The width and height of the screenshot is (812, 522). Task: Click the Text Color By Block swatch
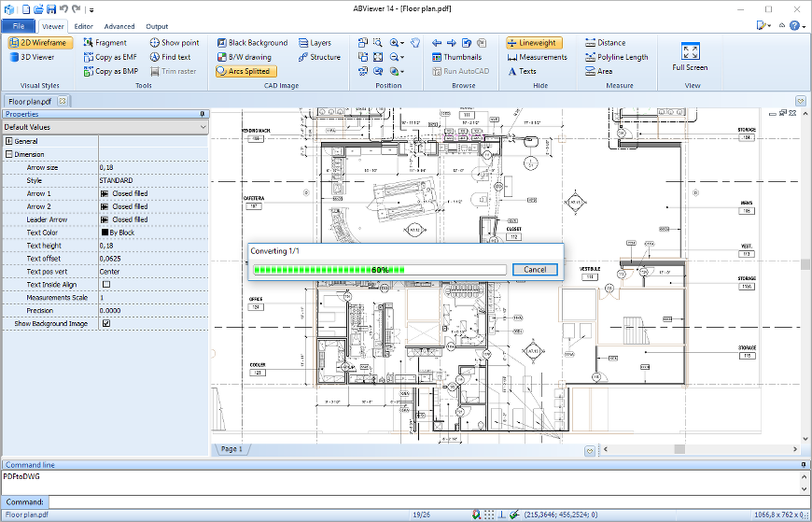point(105,233)
